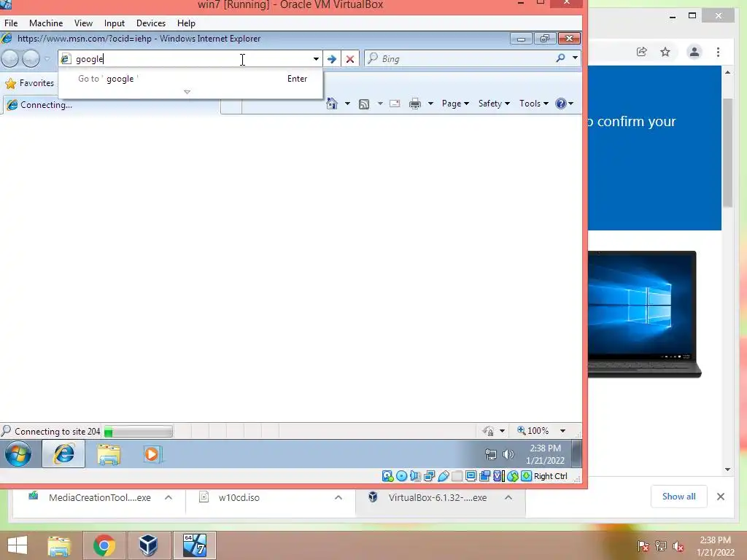The image size is (747, 560).
Task: Open Print options dropdown arrow
Action: coord(430,104)
